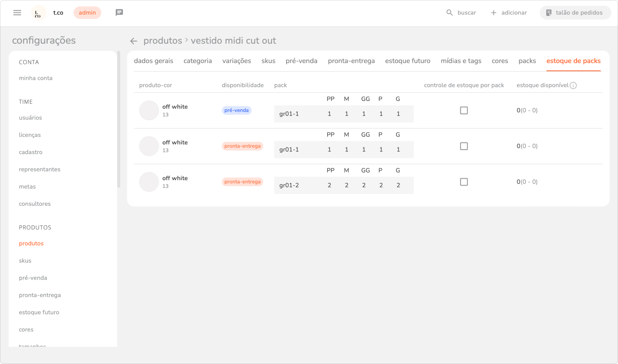Switch to the packs tab
The image size is (618, 364).
(527, 61)
